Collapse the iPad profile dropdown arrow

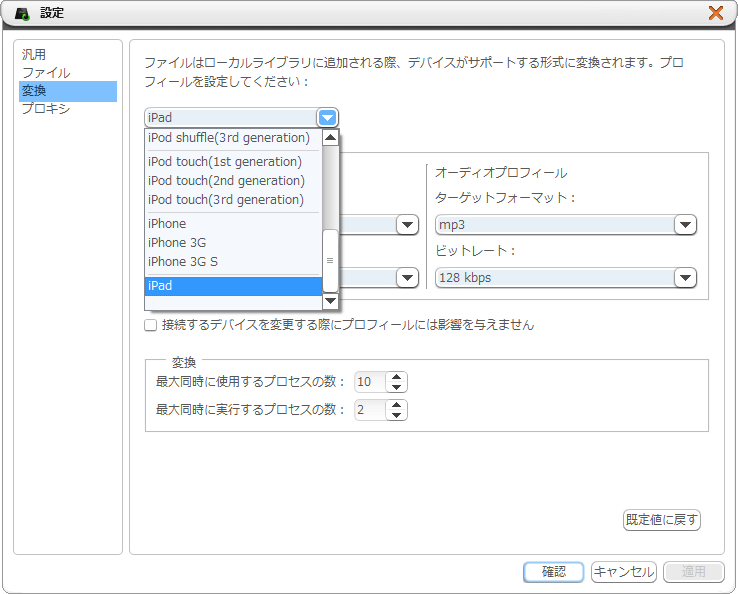(x=327, y=118)
